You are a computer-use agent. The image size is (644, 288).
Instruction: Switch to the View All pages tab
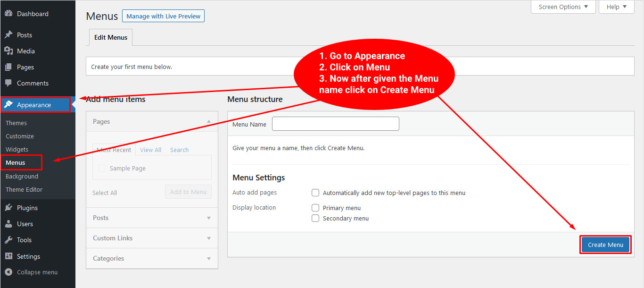point(150,150)
